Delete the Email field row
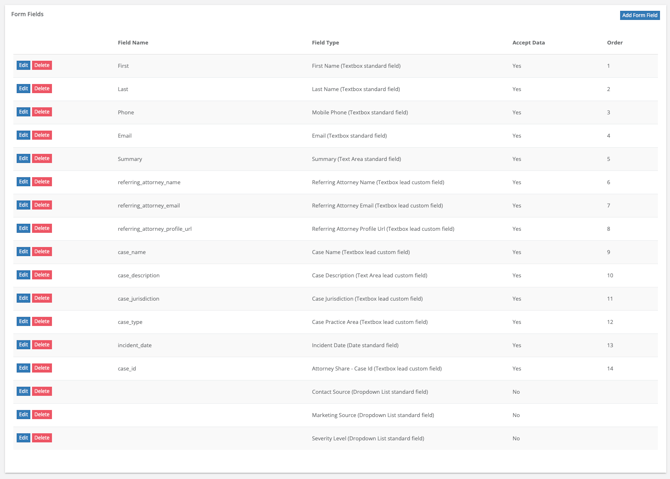Screen dimensions: 670x479 point(42,135)
